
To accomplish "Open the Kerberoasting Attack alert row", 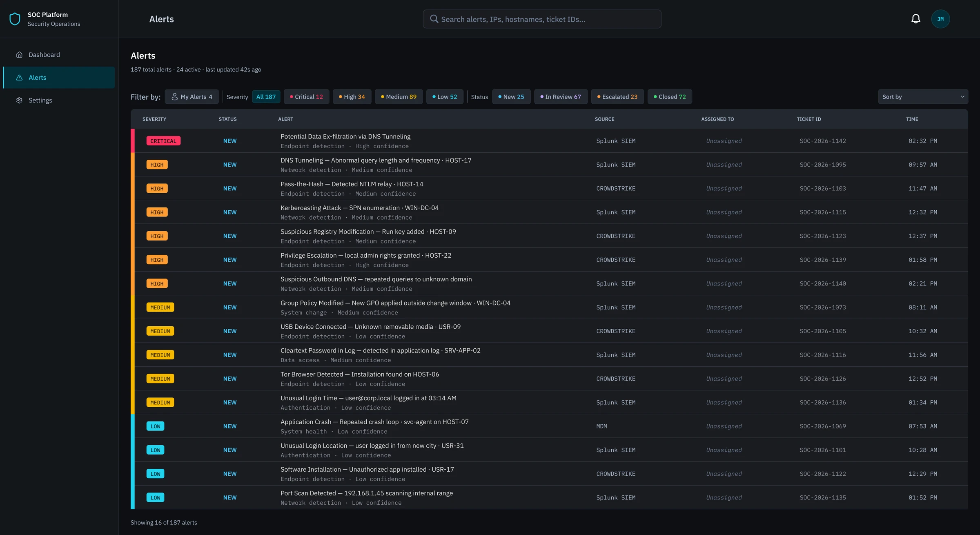I will pyautogui.click(x=549, y=212).
